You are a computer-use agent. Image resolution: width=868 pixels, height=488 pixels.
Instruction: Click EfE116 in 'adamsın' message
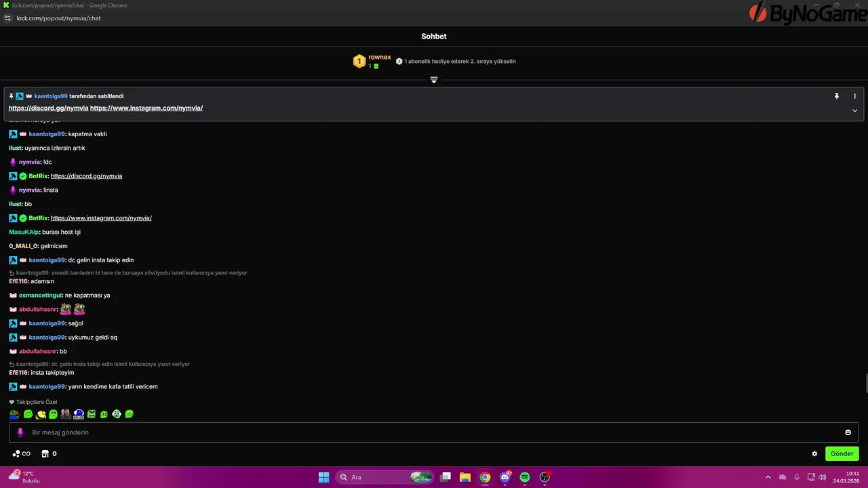point(18,281)
